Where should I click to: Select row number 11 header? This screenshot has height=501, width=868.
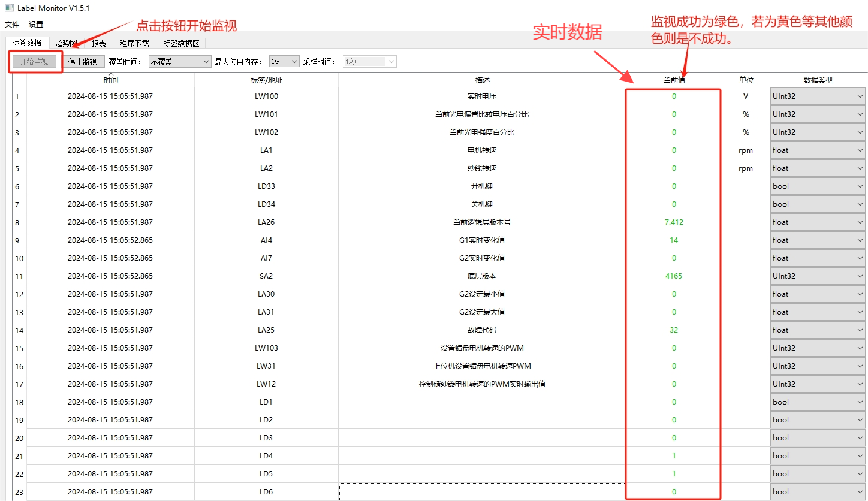coord(19,276)
